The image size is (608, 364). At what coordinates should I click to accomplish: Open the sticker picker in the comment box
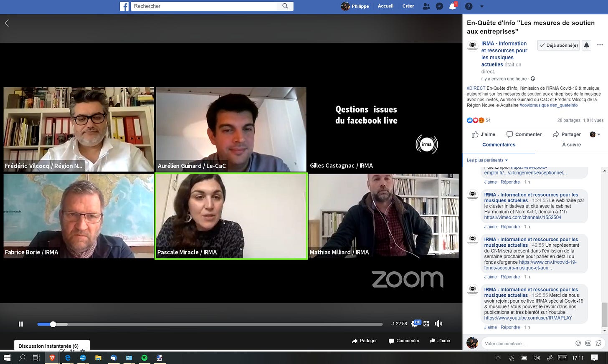pos(598,343)
